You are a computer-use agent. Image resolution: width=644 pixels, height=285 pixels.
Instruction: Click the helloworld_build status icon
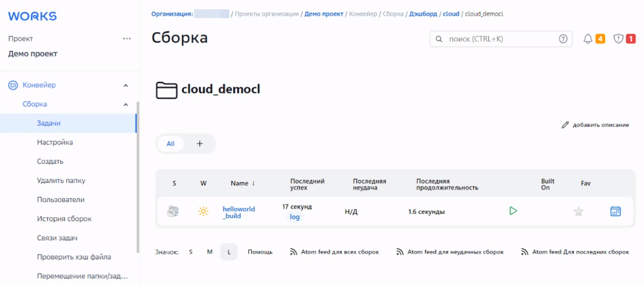click(173, 212)
